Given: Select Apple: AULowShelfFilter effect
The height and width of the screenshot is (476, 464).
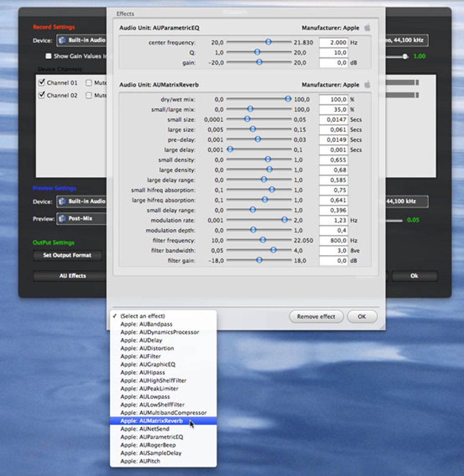Looking at the screenshot, I should 163,405.
